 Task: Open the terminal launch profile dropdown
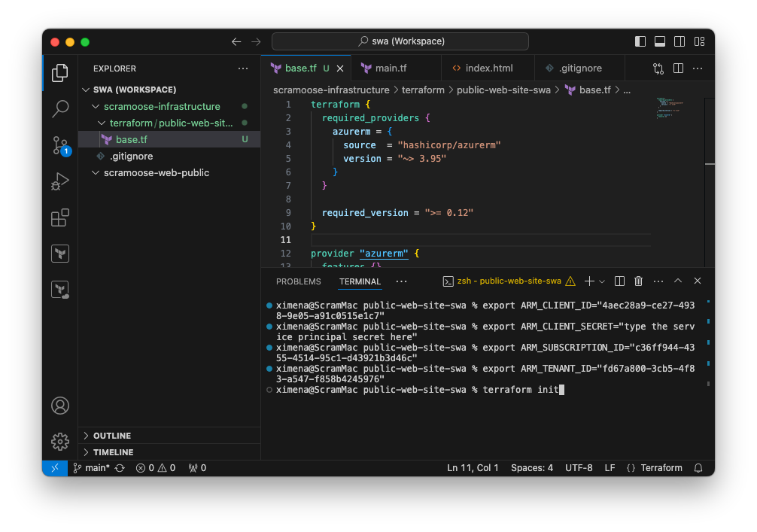pyautogui.click(x=602, y=281)
